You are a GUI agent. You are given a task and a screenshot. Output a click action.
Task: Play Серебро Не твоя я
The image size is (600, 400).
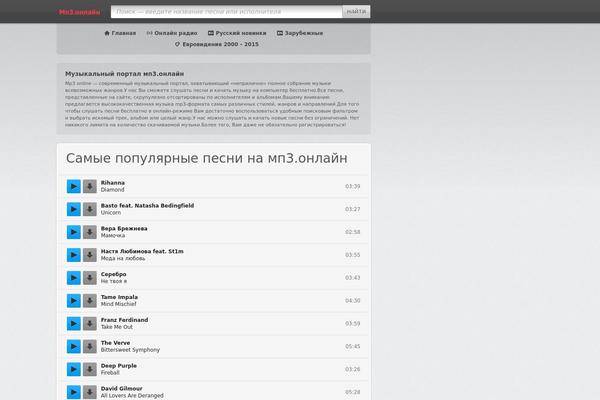click(x=74, y=278)
